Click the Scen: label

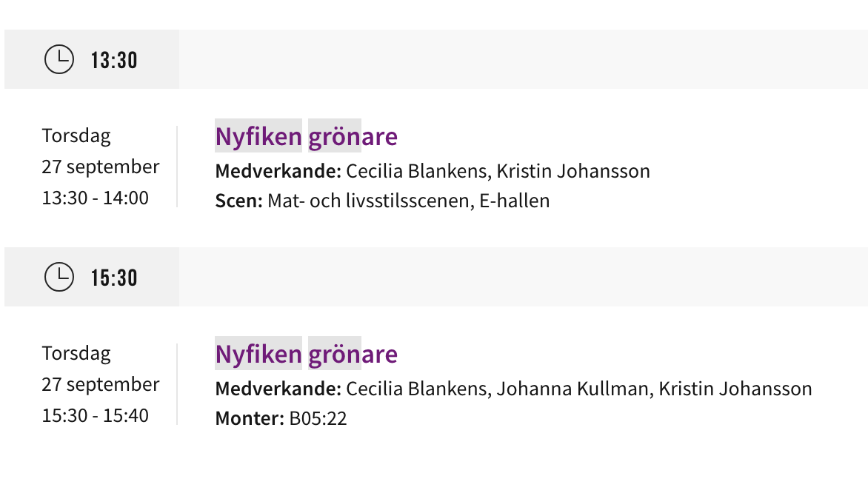pyautogui.click(x=238, y=201)
